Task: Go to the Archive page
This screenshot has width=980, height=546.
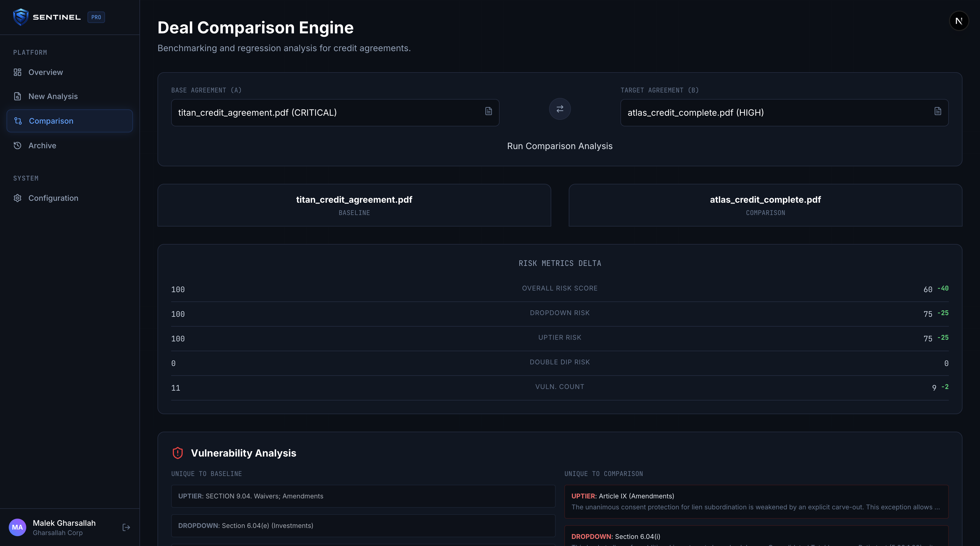Action: [42, 145]
